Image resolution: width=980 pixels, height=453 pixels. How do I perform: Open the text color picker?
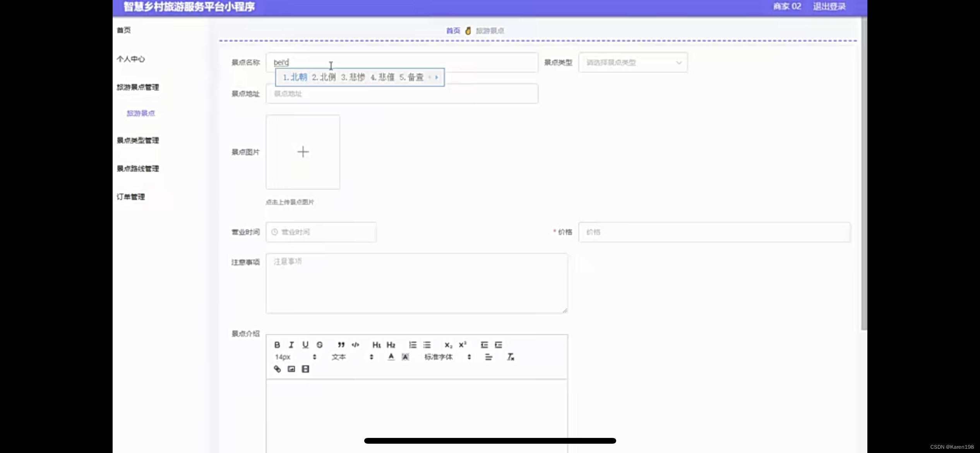tap(391, 357)
